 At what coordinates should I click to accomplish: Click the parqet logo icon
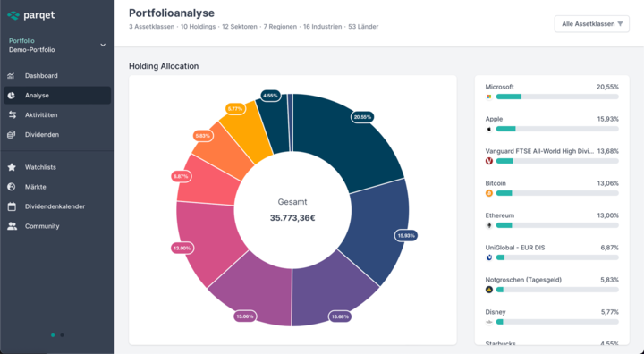pos(13,15)
